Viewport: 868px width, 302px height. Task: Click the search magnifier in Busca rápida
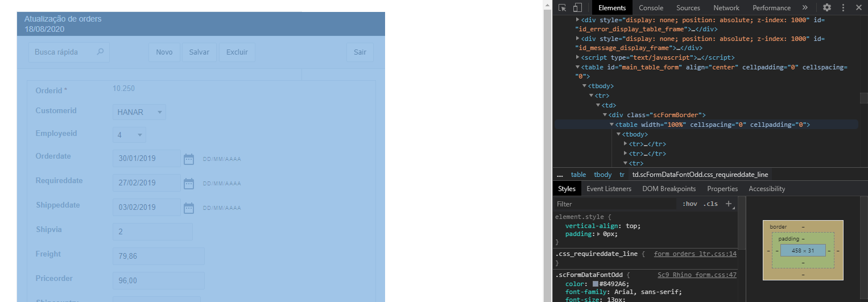101,52
